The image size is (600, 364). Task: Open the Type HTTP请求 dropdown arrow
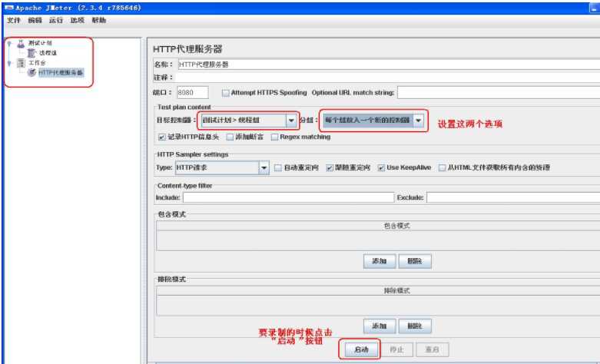(264, 168)
